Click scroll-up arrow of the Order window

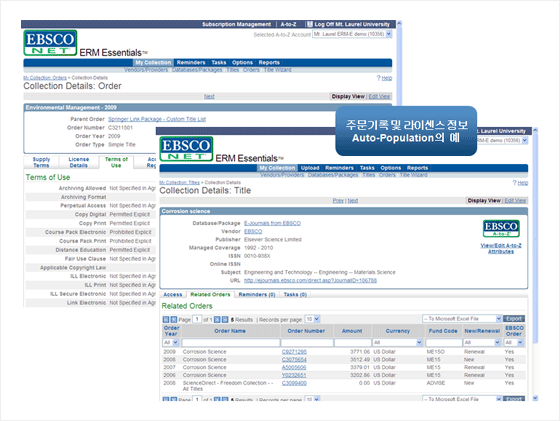click(x=399, y=24)
